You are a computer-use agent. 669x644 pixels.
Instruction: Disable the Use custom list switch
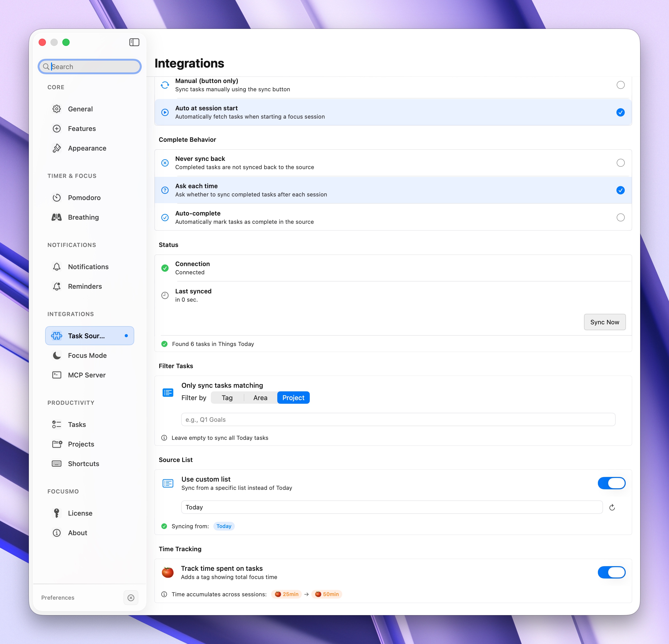611,483
